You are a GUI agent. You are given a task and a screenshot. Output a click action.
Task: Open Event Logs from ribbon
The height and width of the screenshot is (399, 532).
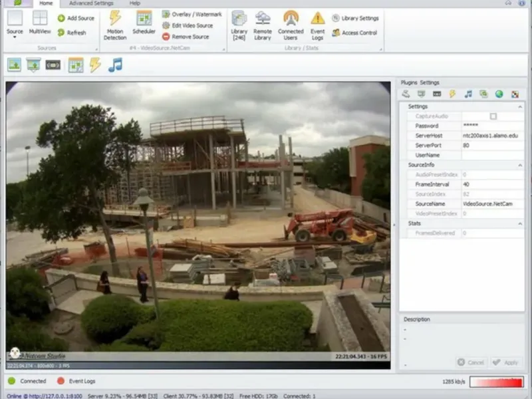pyautogui.click(x=318, y=25)
